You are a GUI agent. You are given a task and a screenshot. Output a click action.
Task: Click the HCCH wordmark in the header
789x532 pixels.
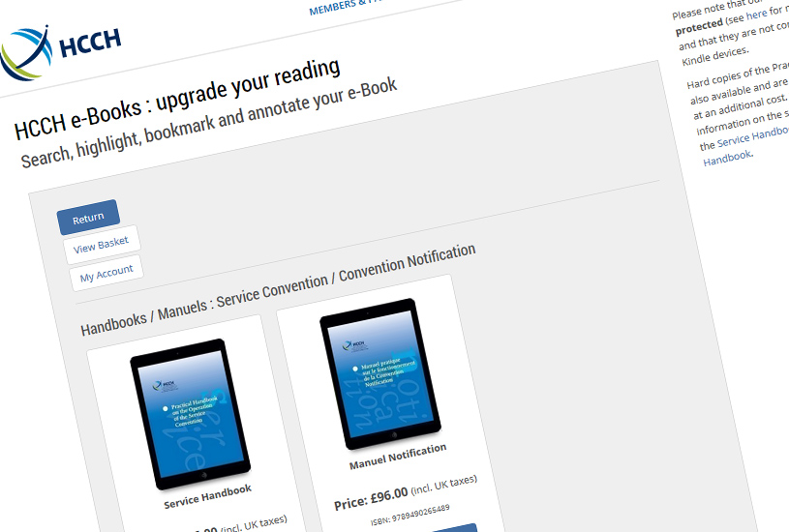click(x=91, y=43)
